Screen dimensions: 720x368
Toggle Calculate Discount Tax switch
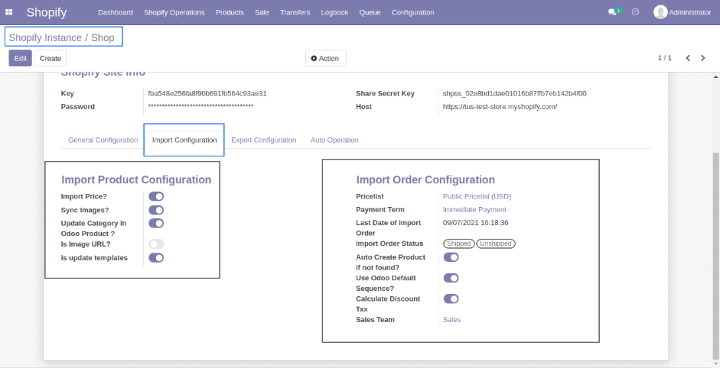click(451, 299)
